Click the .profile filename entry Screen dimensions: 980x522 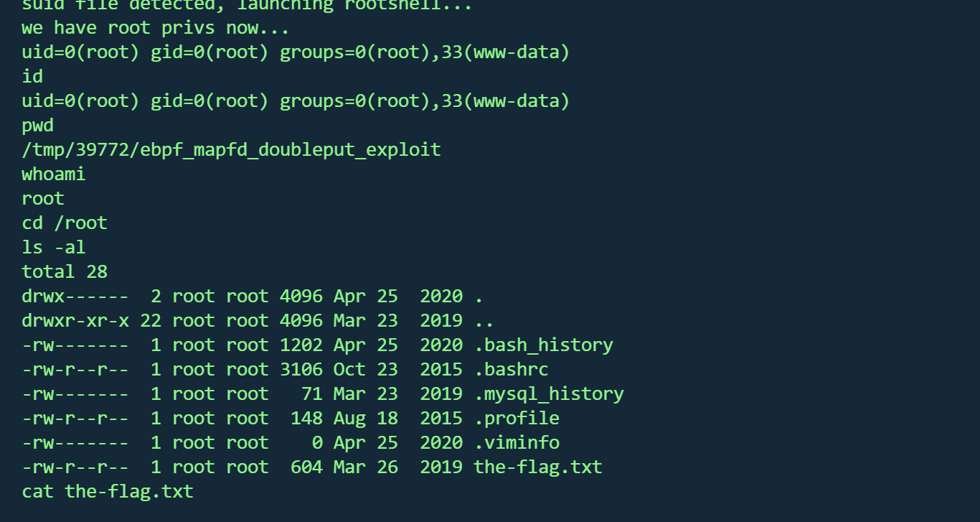click(x=517, y=419)
